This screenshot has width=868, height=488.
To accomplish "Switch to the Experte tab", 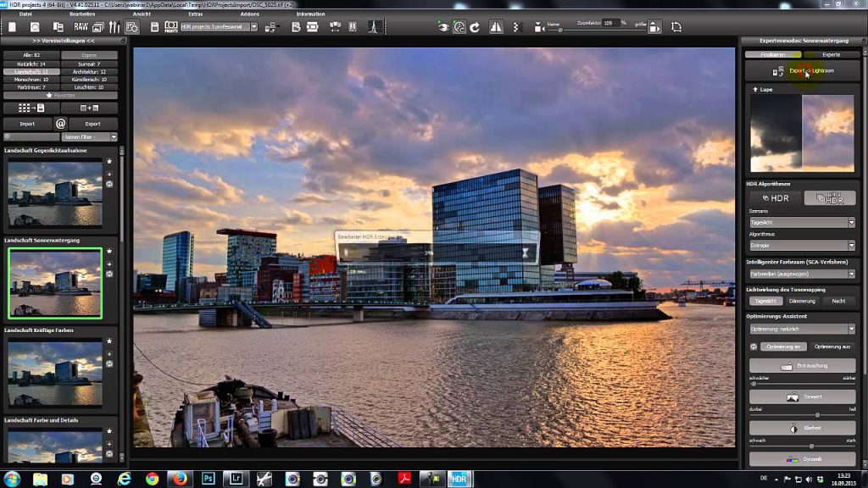I will click(x=831, y=54).
